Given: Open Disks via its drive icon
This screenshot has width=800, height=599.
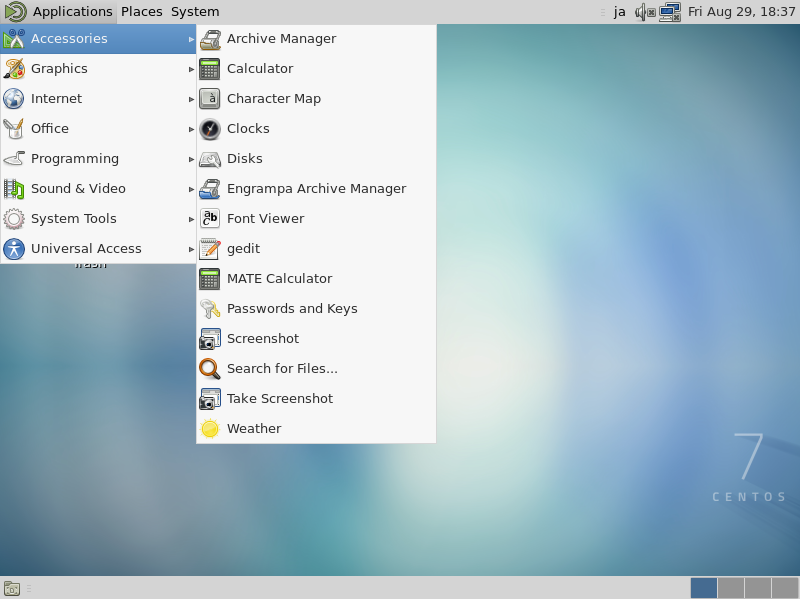Looking at the screenshot, I should [210, 159].
